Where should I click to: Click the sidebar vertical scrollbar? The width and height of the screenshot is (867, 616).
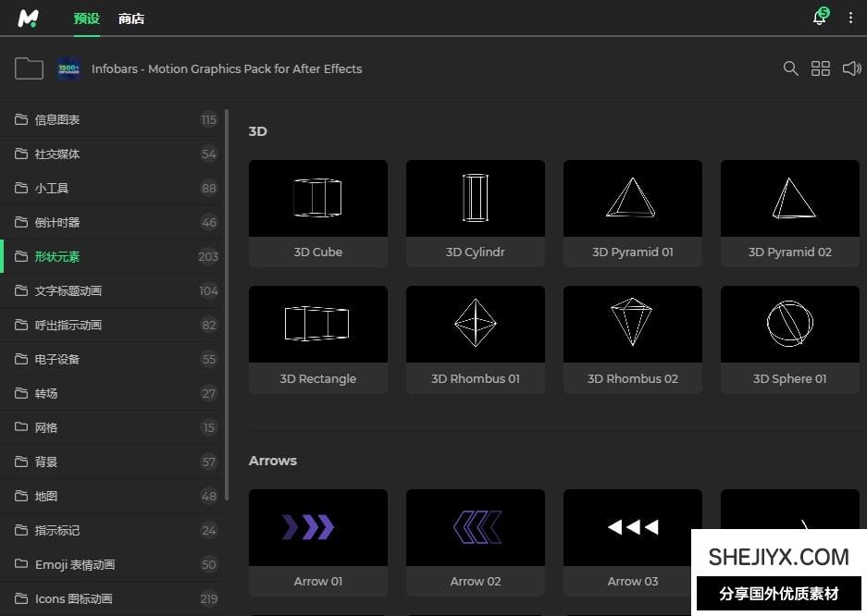pyautogui.click(x=226, y=305)
